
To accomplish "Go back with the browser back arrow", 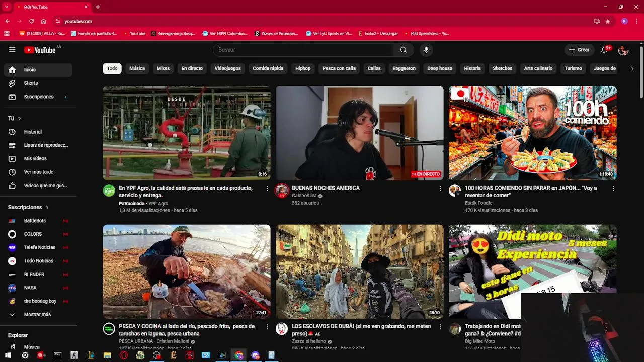I will (x=7, y=21).
